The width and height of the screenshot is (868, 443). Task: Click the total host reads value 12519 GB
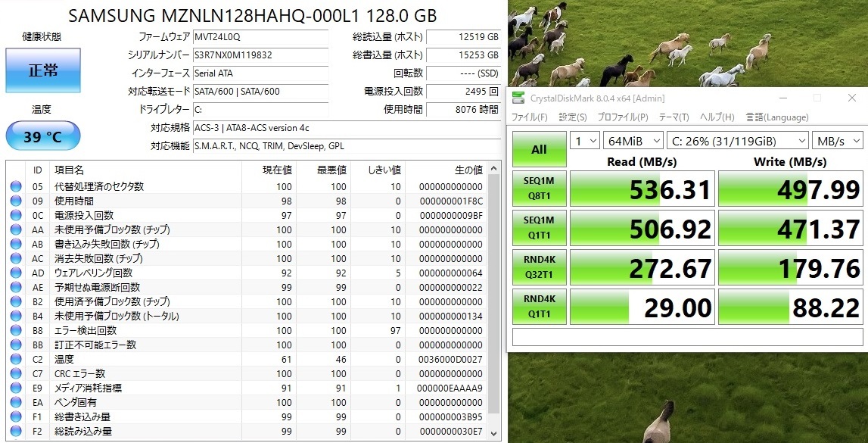point(463,37)
